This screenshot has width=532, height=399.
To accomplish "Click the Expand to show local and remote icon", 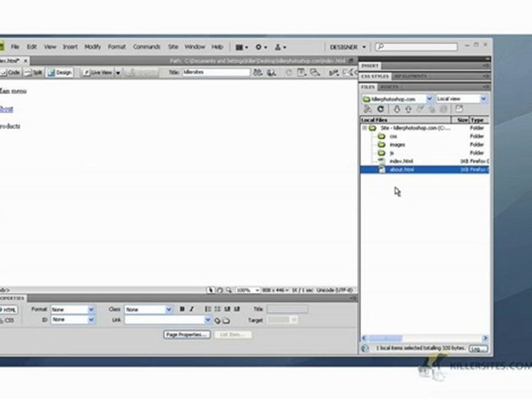I will 459,109.
